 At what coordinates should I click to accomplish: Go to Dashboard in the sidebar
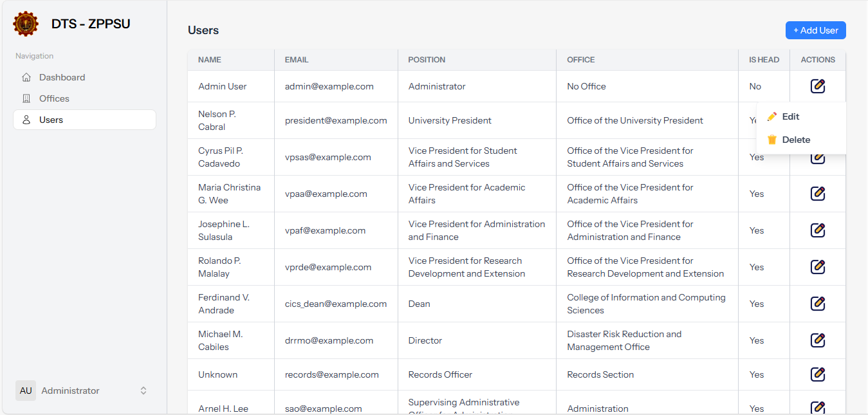pyautogui.click(x=62, y=77)
